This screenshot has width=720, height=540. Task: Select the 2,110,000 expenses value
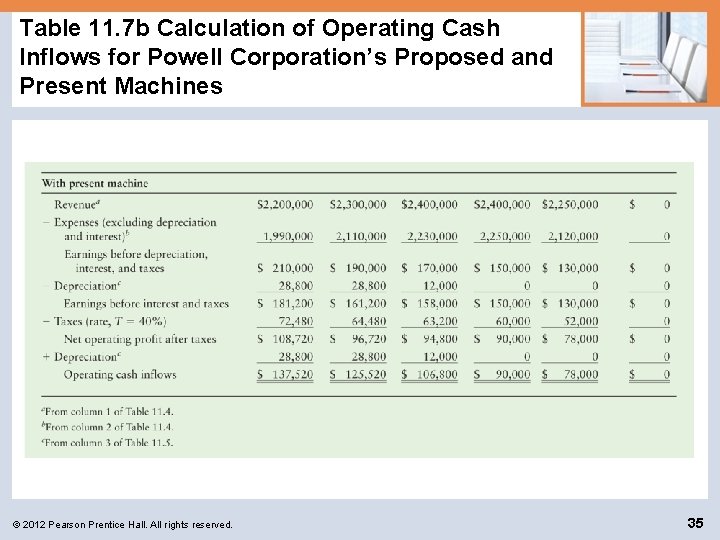click(x=360, y=236)
